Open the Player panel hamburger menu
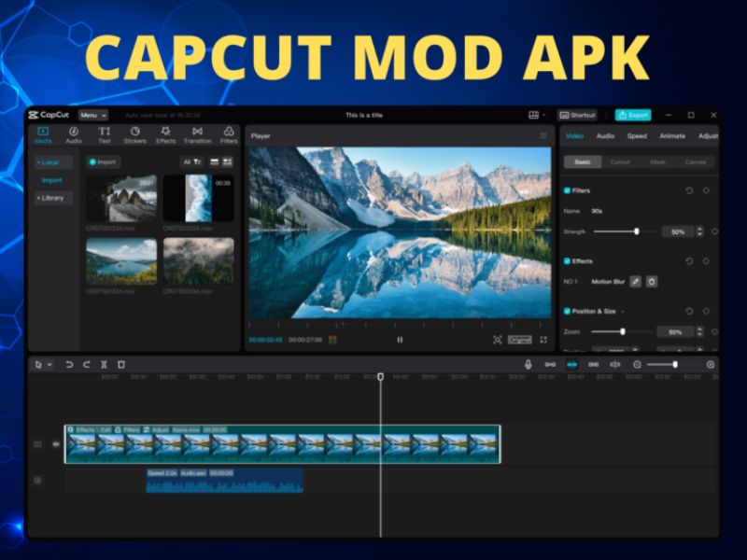747x560 pixels. coord(543,135)
